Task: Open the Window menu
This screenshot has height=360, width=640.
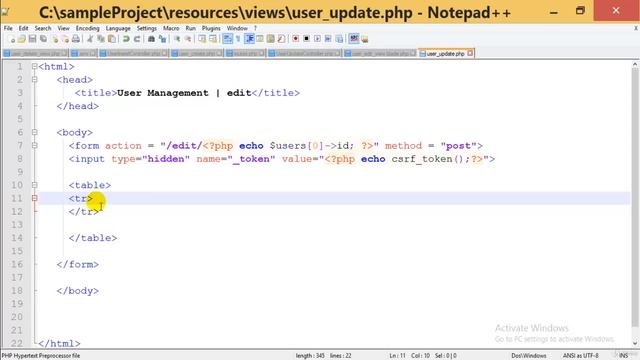Action: 237,28
